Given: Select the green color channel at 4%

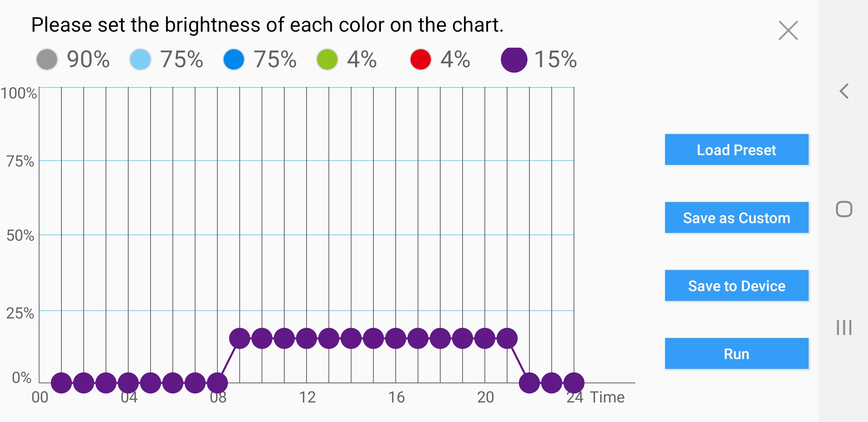Looking at the screenshot, I should pyautogui.click(x=327, y=59).
